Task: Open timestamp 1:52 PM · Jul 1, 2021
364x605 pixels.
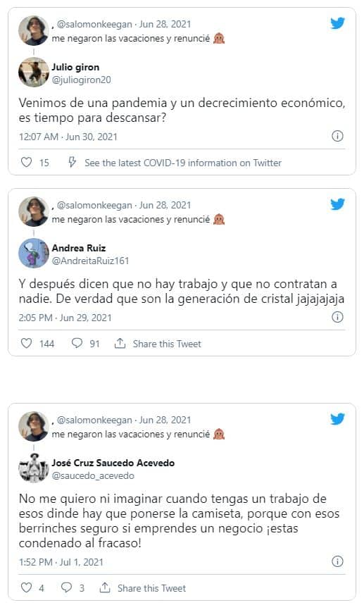Action: click(61, 562)
